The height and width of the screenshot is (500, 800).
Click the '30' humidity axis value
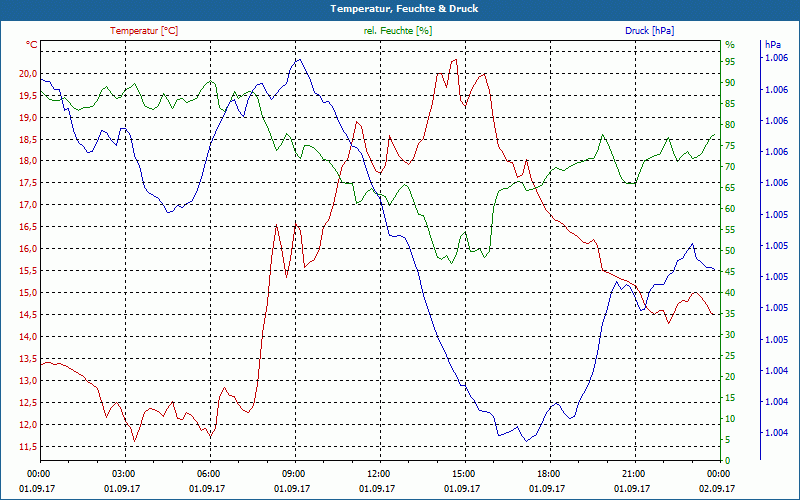click(x=730, y=335)
